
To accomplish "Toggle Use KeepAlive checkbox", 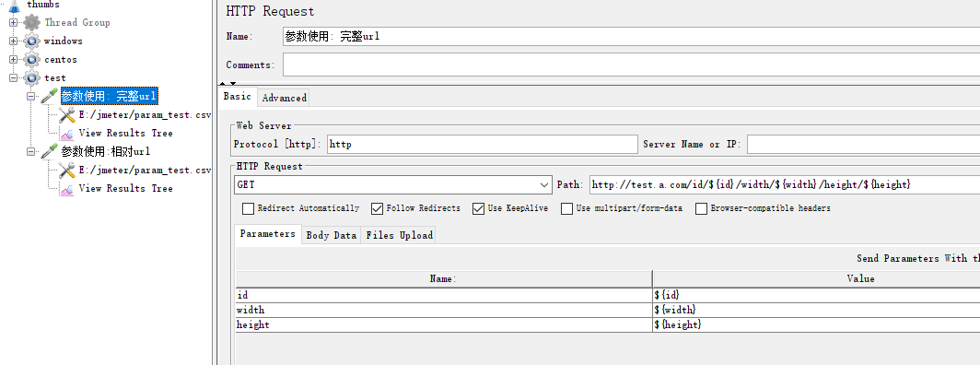I will click(x=479, y=208).
